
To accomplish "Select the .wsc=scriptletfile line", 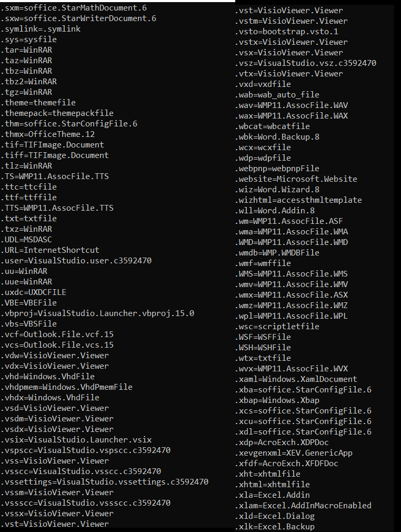I will point(277,327).
